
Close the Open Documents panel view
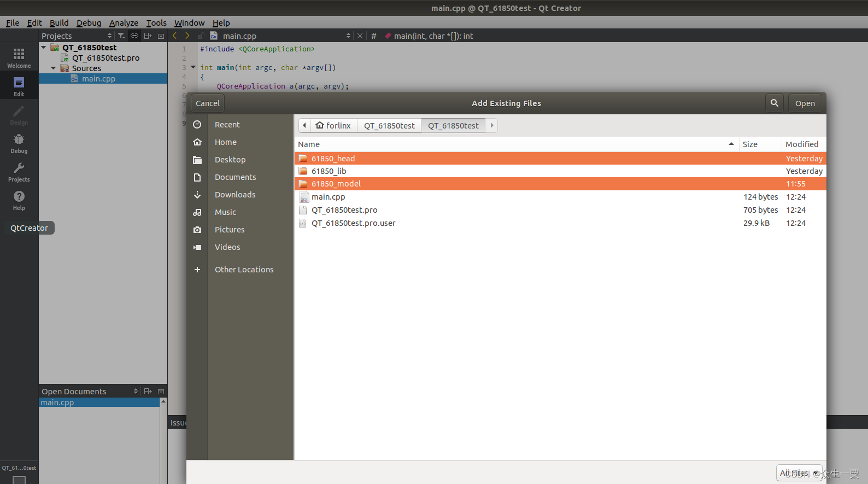(161, 392)
